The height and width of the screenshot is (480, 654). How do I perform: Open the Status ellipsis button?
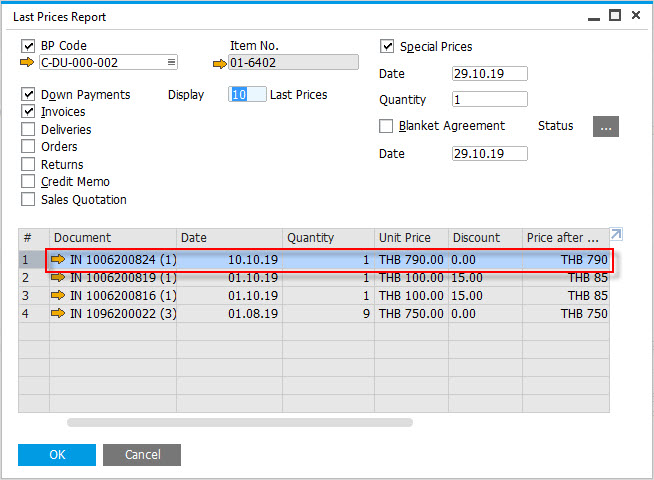point(606,126)
